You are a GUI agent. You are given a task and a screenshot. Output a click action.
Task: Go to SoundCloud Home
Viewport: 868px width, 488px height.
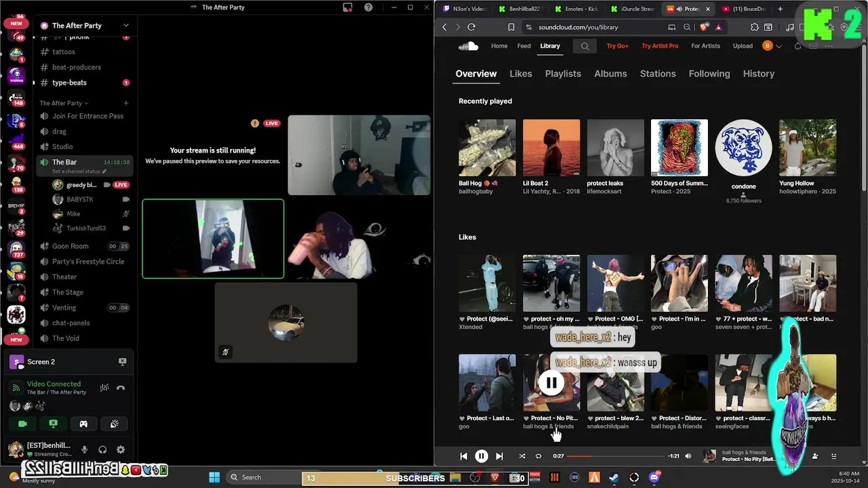click(x=499, y=46)
